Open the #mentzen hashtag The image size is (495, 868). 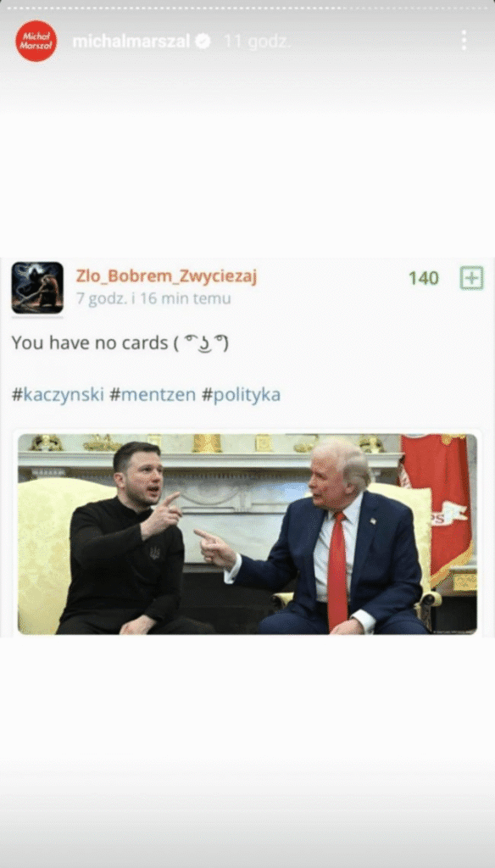tap(153, 395)
